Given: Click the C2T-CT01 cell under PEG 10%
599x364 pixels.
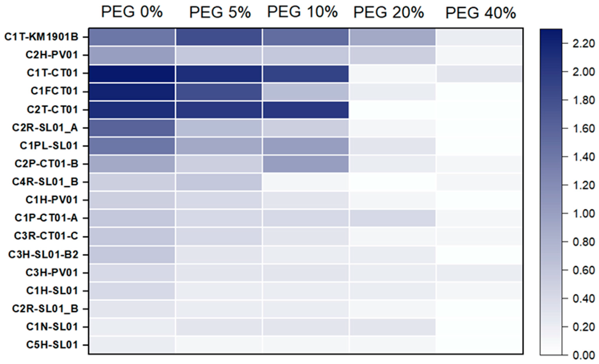Looking at the screenshot, I should tap(306, 110).
